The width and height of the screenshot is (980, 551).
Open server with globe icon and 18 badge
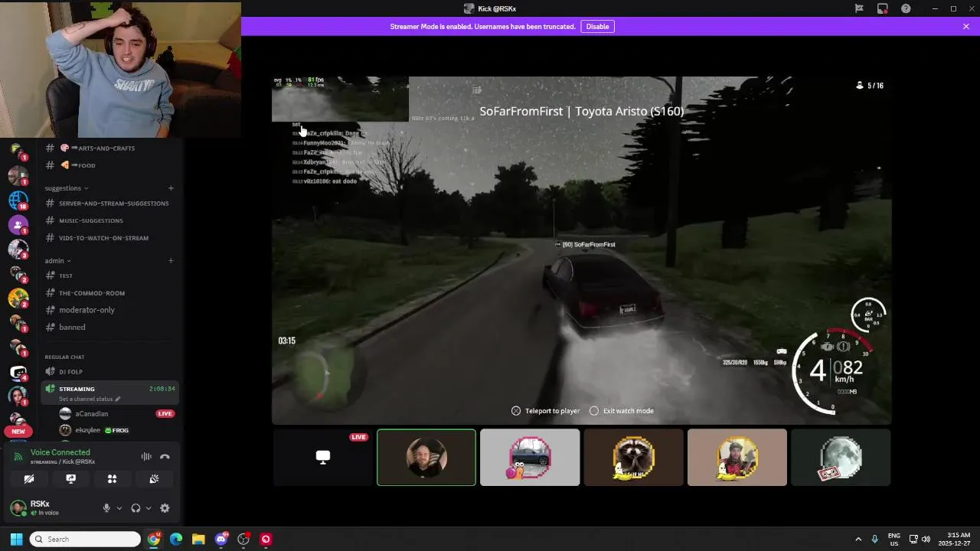[x=18, y=201]
